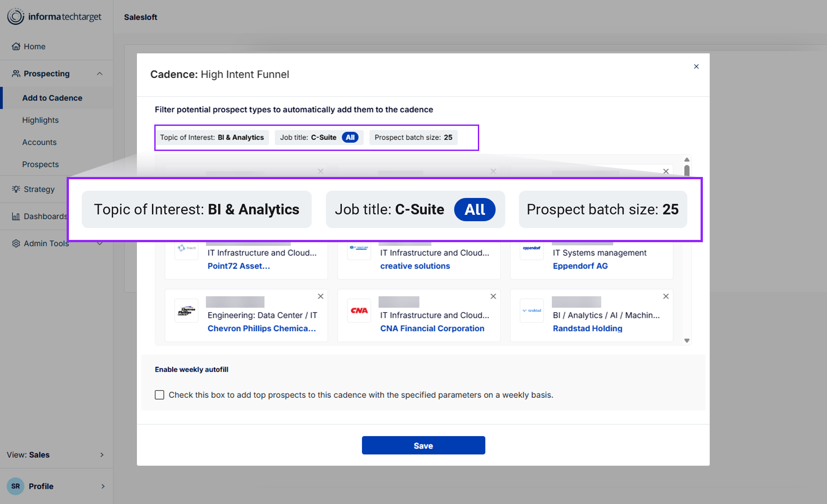Close the Cadence dialog
The image size is (827, 504).
(696, 67)
